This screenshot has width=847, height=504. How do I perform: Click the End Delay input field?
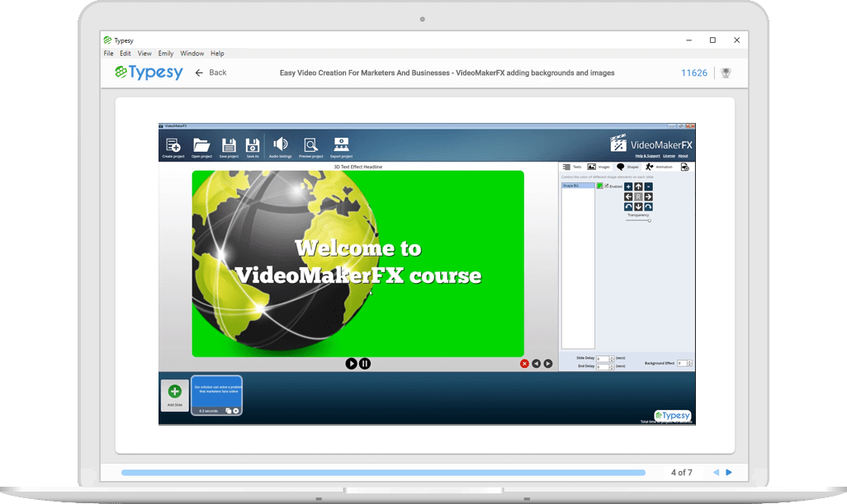pos(603,366)
